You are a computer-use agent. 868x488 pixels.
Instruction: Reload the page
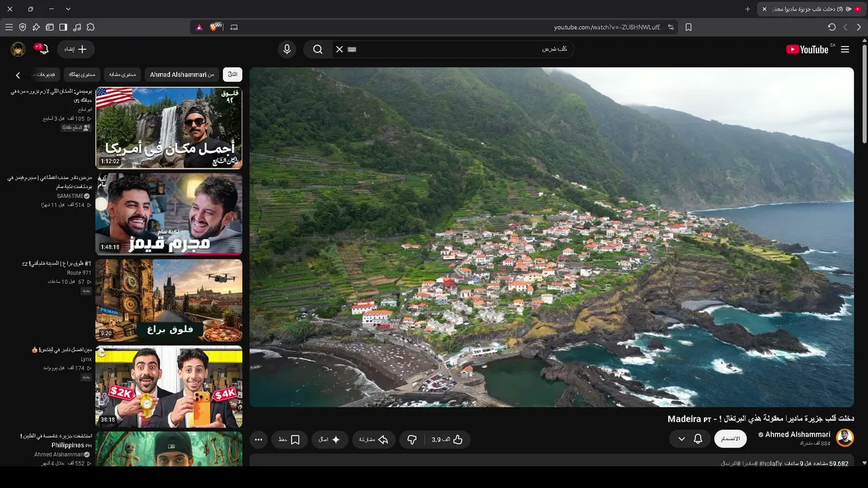coord(832,27)
